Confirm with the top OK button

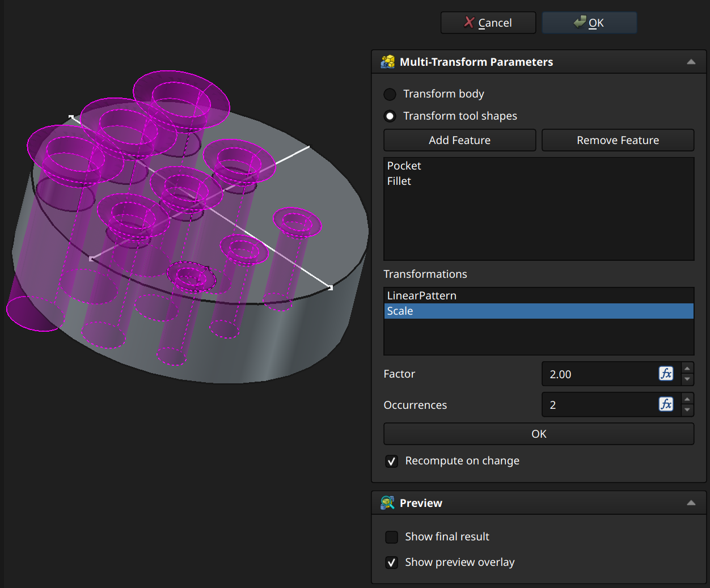pyautogui.click(x=589, y=23)
